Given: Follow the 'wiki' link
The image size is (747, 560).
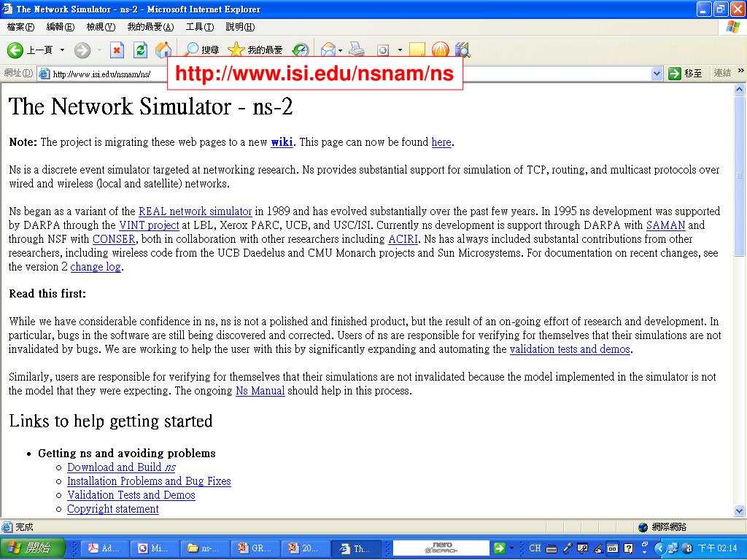Looking at the screenshot, I should pyautogui.click(x=282, y=142).
